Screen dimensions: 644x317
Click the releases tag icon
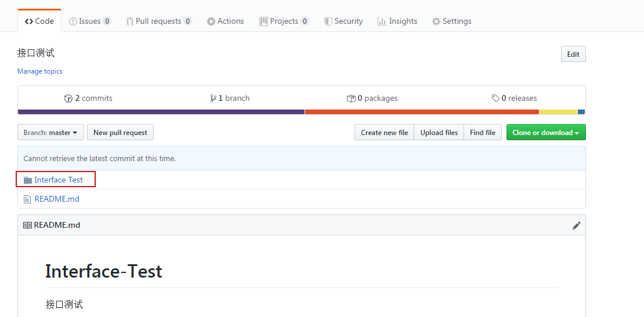tap(495, 99)
